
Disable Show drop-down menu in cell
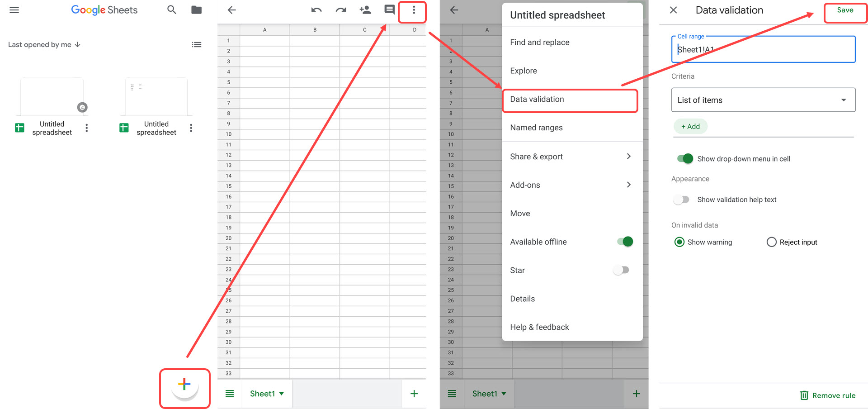click(x=684, y=158)
